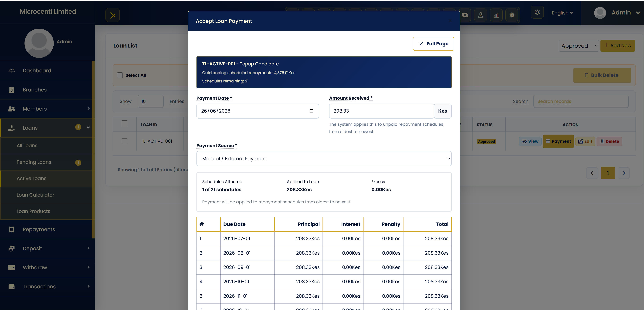Click the Repayments receipt icon
This screenshot has height=310, width=644.
point(12,229)
